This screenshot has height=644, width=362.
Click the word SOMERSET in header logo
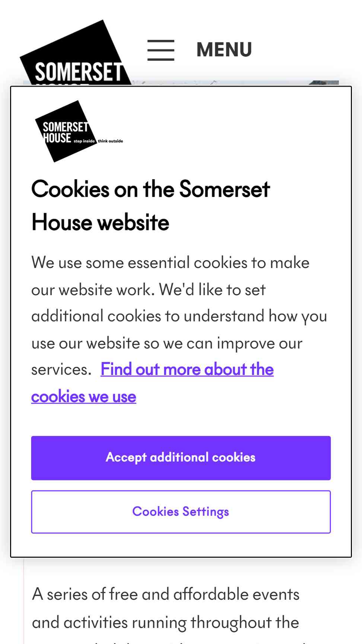[x=78, y=72]
